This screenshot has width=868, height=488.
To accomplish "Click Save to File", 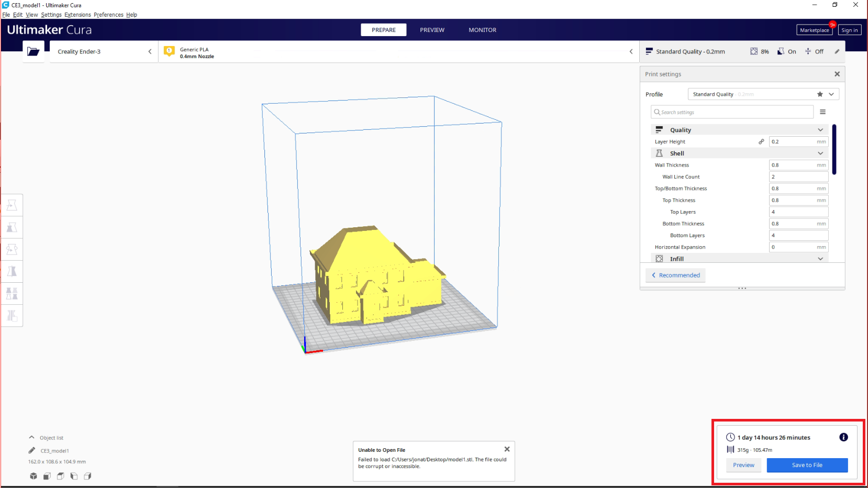I will [x=807, y=465].
